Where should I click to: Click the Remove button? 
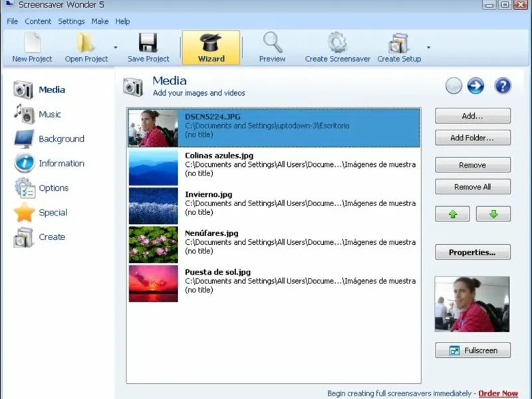coord(473,165)
